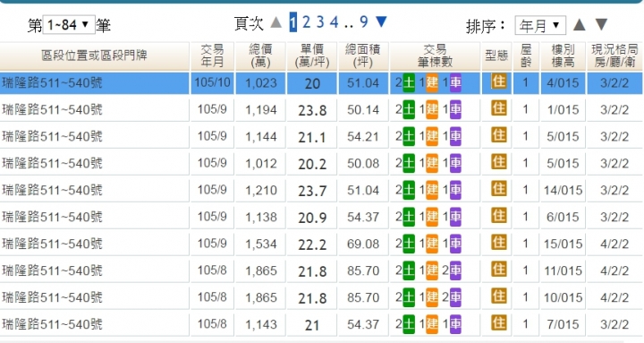Click green 土 icon in 1,210 row
The width and height of the screenshot is (644, 343).
click(409, 190)
